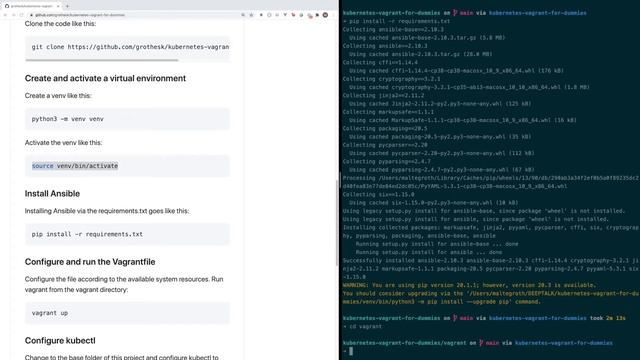
Task: Click terminal 'took 2m 13s' prompt text
Action: pos(608,318)
